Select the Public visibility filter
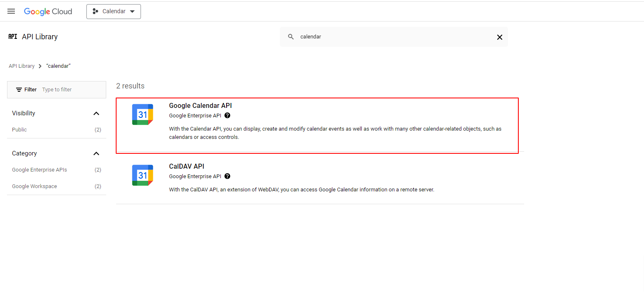Screen dimensions: 644x303 click(x=57, y=130)
